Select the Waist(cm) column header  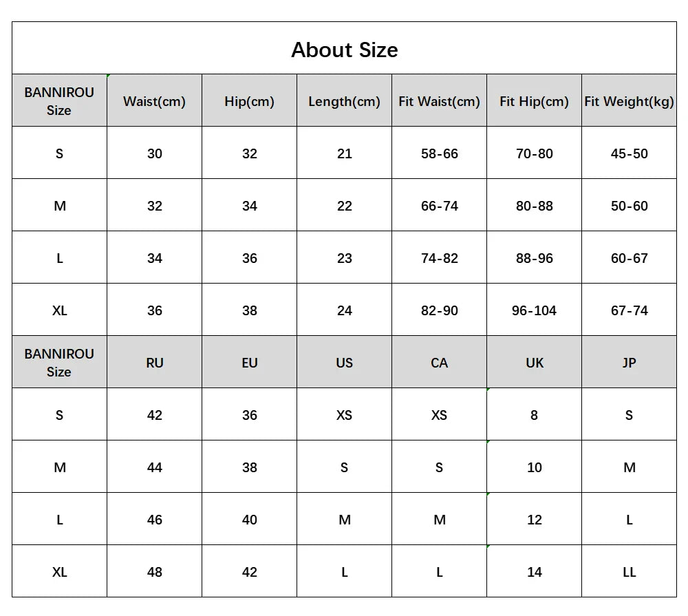click(154, 101)
